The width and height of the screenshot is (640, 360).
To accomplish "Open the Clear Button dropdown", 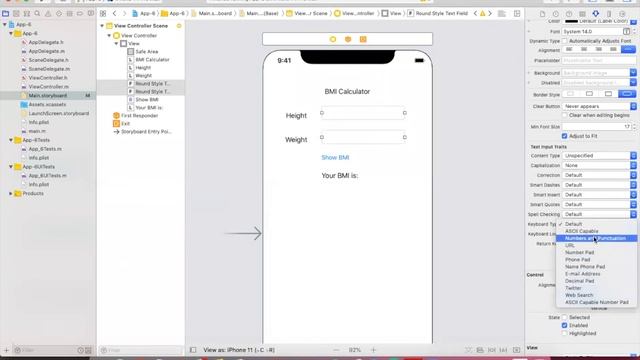I will click(599, 106).
